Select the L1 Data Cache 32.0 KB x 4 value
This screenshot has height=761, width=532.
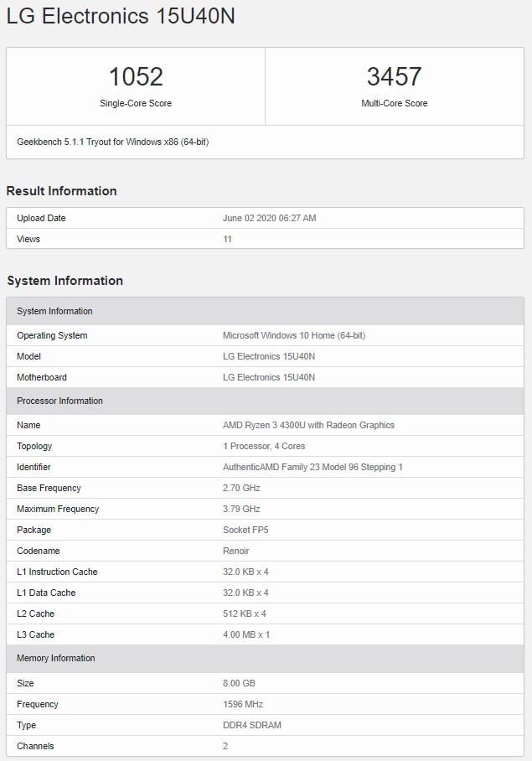(x=245, y=593)
